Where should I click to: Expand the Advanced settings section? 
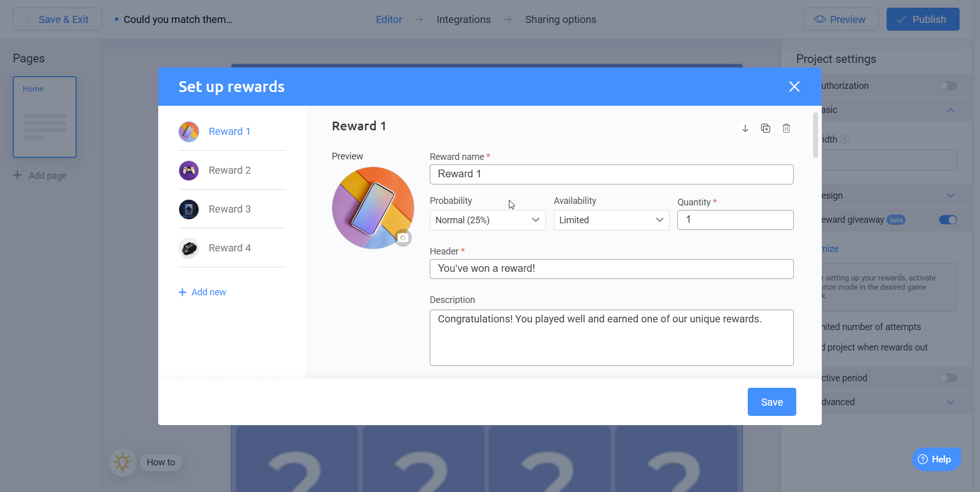[950, 402]
